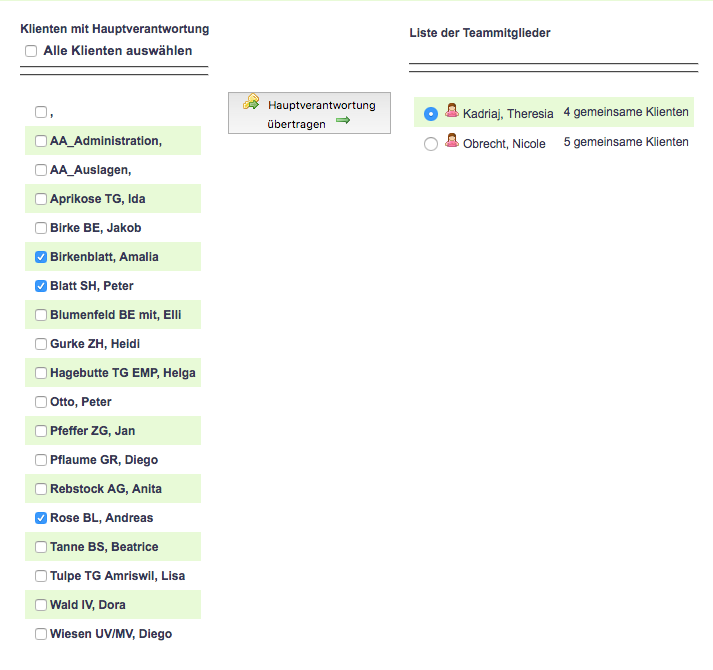Check the Tulpe TG Amriswil, Lisa checkbox
The height and width of the screenshot is (670, 713).
click(41, 576)
